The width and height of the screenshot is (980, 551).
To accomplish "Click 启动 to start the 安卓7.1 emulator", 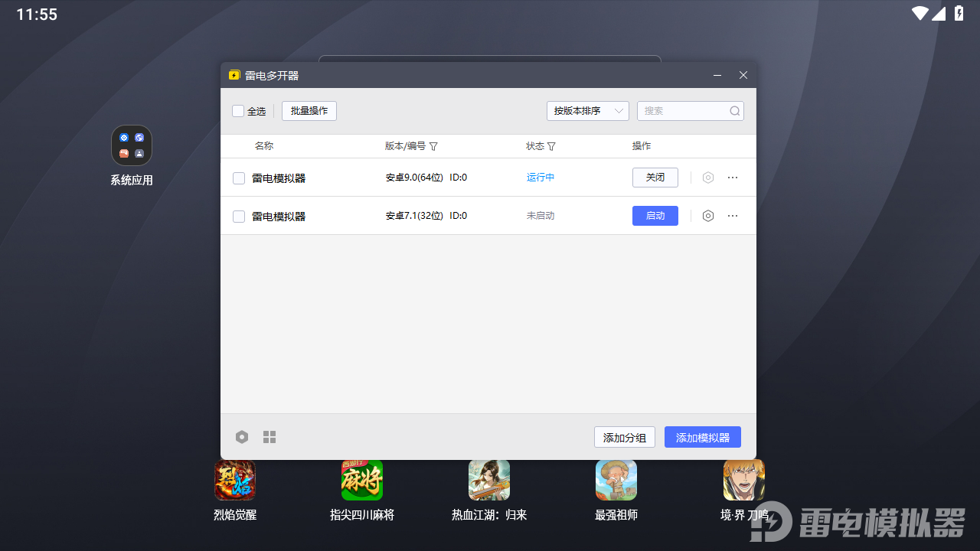I will coord(655,216).
